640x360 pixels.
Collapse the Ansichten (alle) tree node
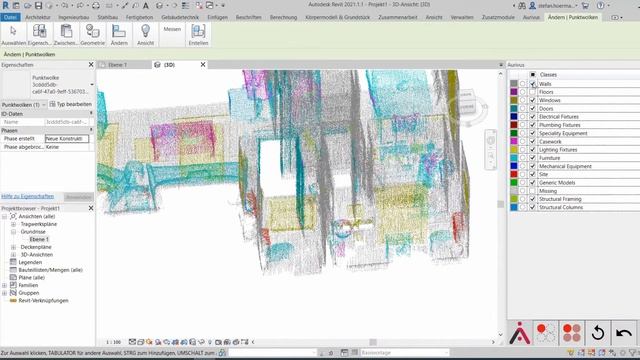click(4, 216)
